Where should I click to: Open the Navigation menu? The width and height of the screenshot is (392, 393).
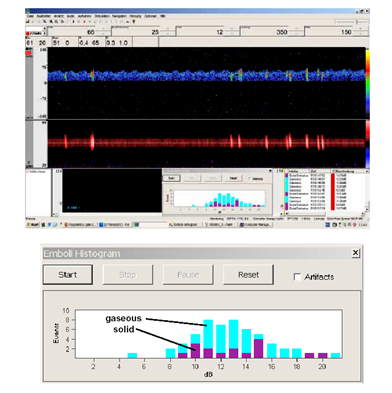click(119, 16)
